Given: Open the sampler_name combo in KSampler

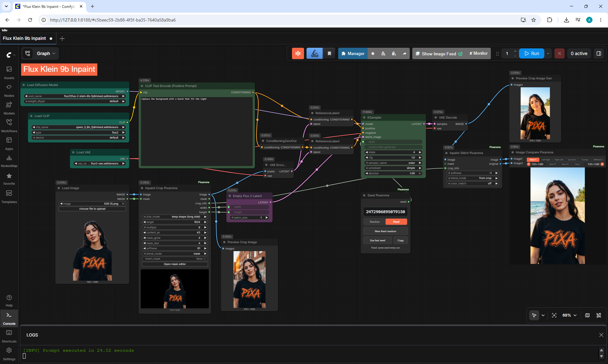Looking at the screenshot, I should [x=393, y=163].
